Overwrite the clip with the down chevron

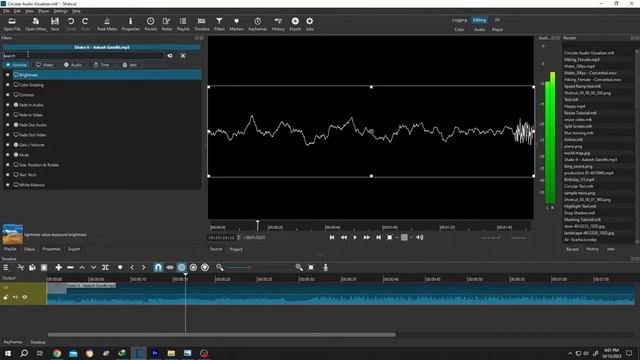(93, 267)
